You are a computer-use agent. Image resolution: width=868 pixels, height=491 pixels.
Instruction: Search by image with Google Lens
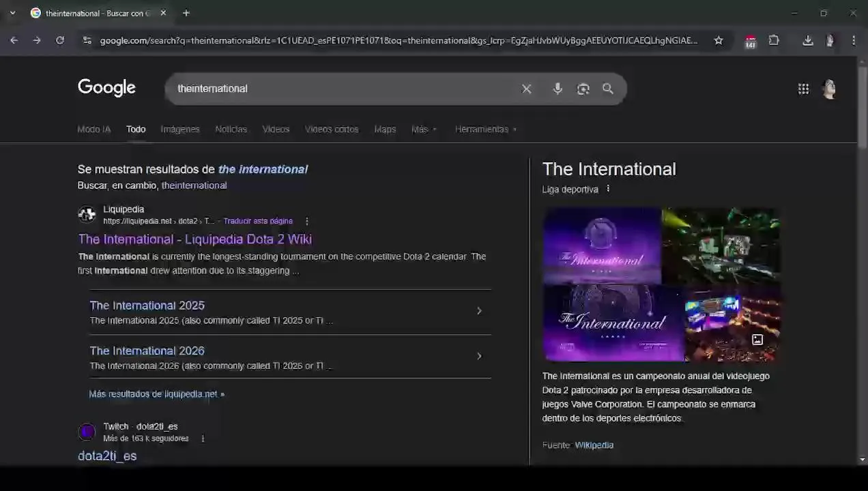coord(583,89)
